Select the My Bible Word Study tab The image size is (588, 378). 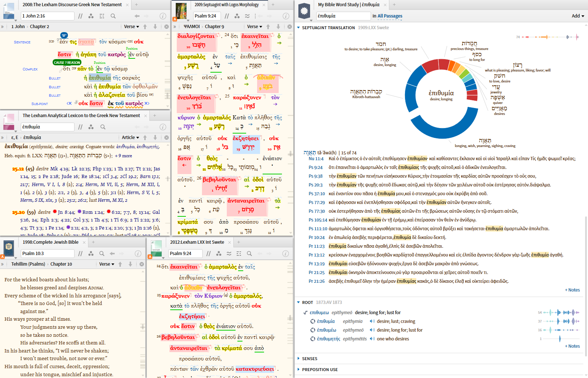[348, 5]
